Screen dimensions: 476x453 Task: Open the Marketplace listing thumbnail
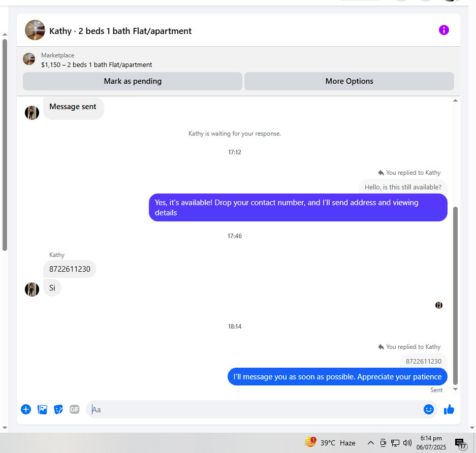pos(29,59)
